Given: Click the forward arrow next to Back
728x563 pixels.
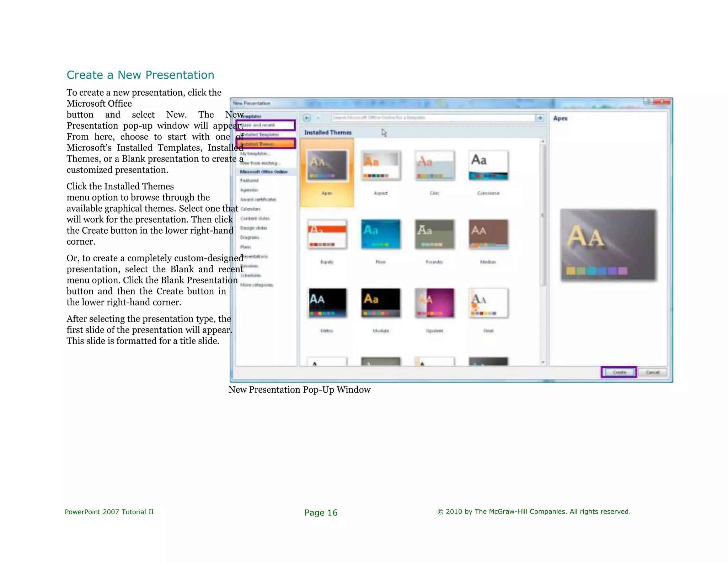Looking at the screenshot, I should (x=318, y=118).
